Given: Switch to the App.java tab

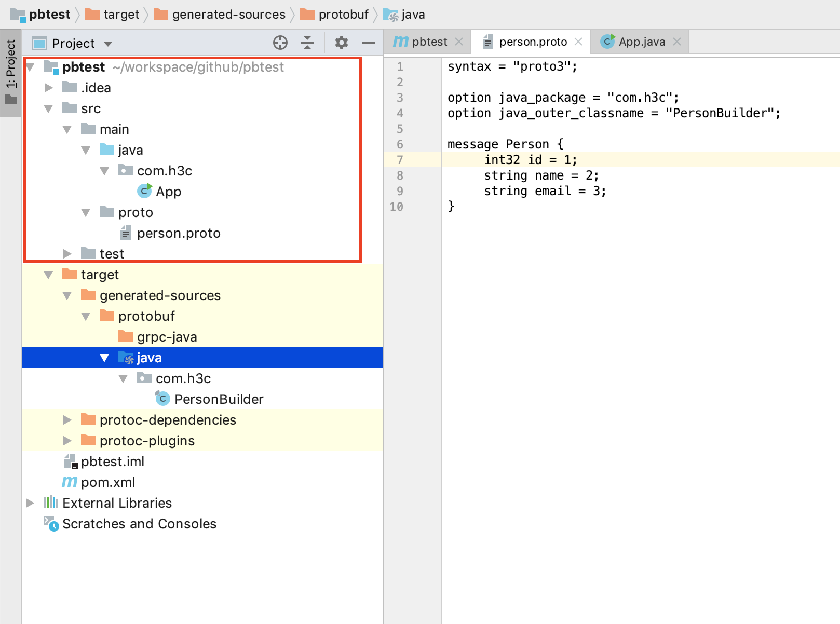Looking at the screenshot, I should click(x=641, y=42).
